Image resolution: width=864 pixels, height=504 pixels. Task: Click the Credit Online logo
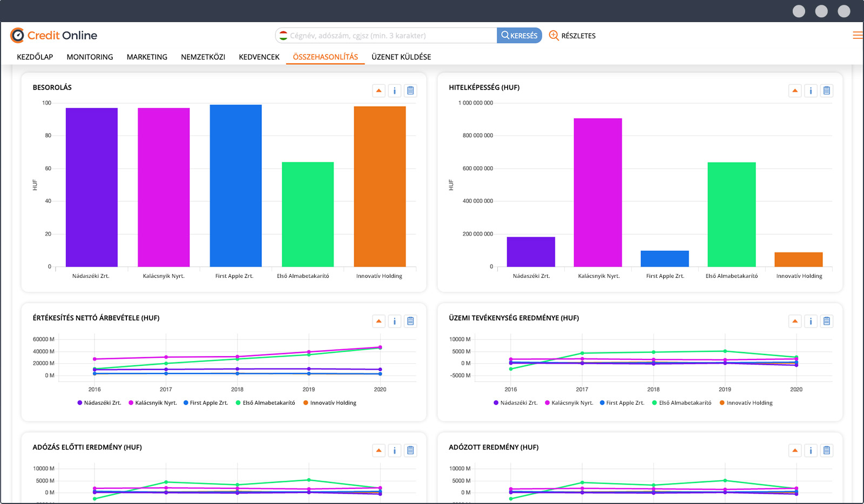(x=53, y=36)
